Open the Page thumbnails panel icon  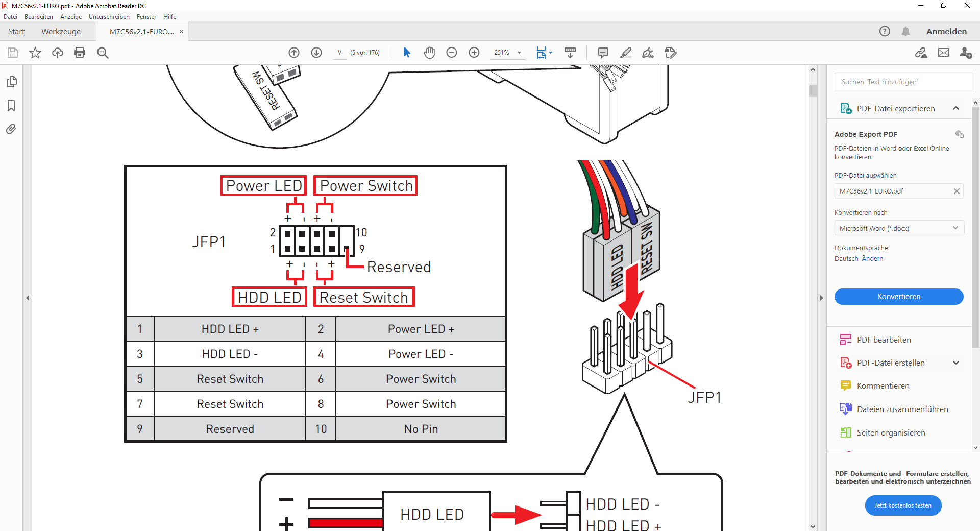(12, 82)
